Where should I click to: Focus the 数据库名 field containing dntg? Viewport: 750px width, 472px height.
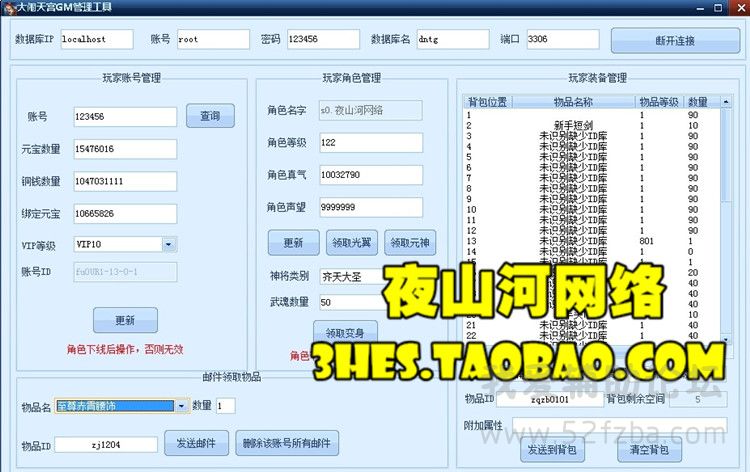[x=453, y=39]
